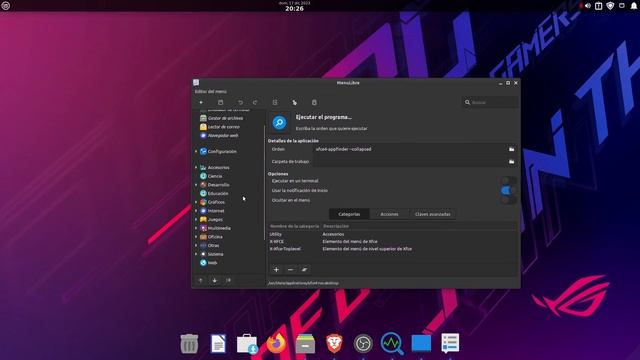Click the delete trash toolbar icon
The width and height of the screenshot is (640, 360).
tap(314, 102)
